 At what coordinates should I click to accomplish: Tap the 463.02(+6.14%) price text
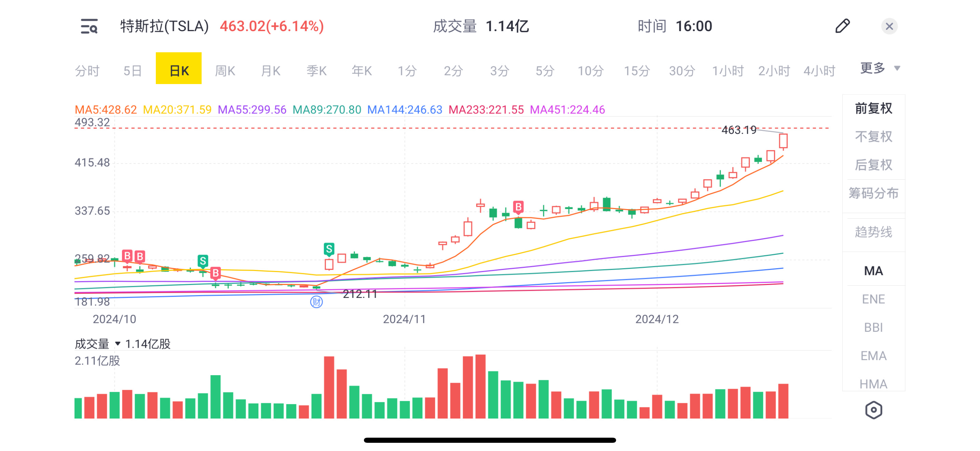coord(272,26)
